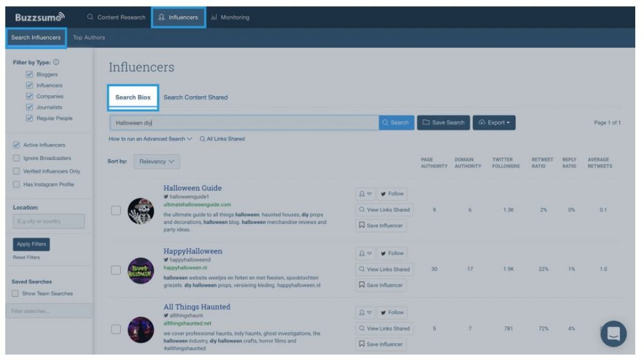
Task: Uncheck the Companies filter
Action: (29, 96)
